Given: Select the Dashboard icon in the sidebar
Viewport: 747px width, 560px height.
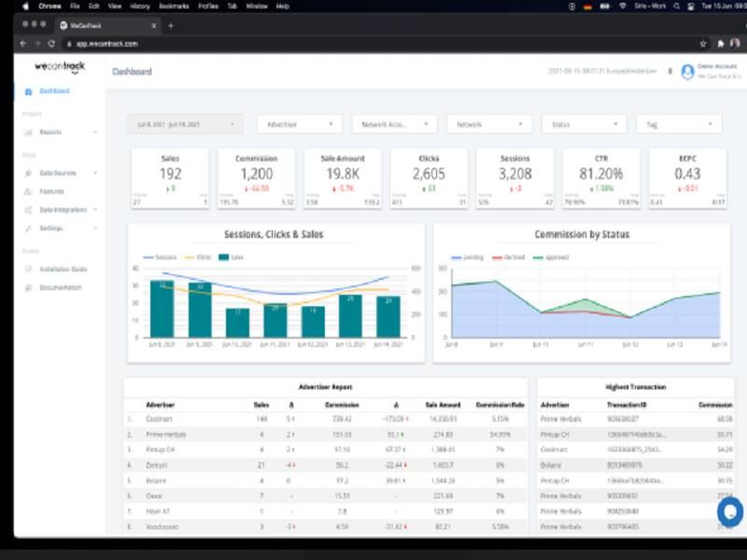Looking at the screenshot, I should 27,91.
